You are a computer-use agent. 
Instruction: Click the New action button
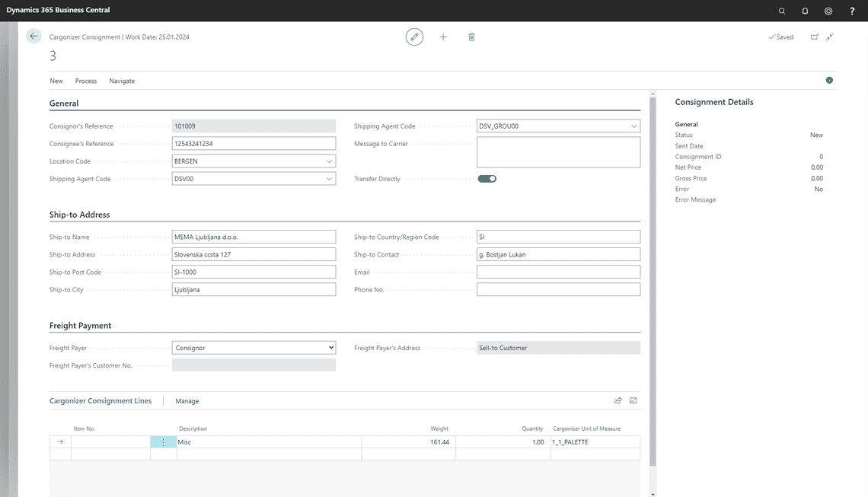(56, 81)
